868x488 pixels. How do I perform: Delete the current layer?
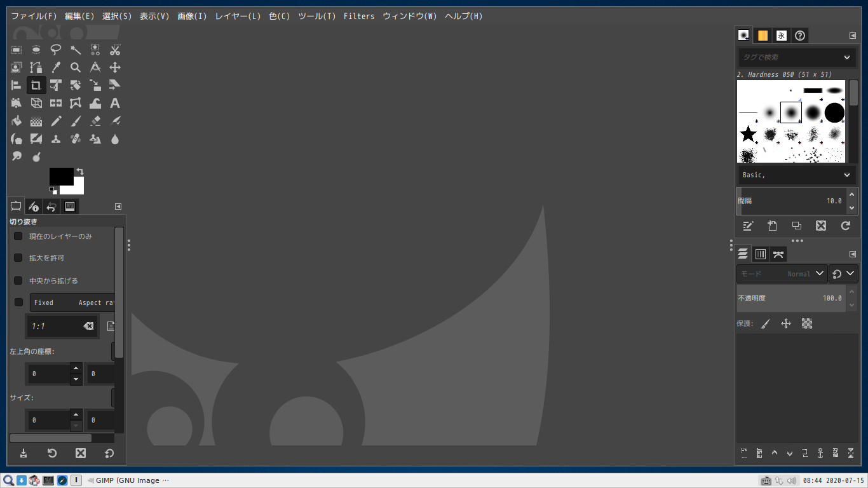(851, 453)
